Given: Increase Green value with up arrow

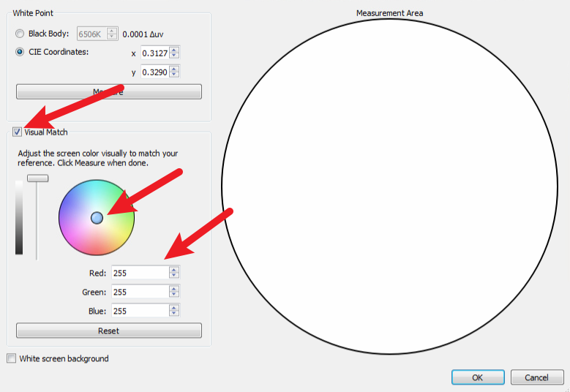Looking at the screenshot, I should pos(174,289).
